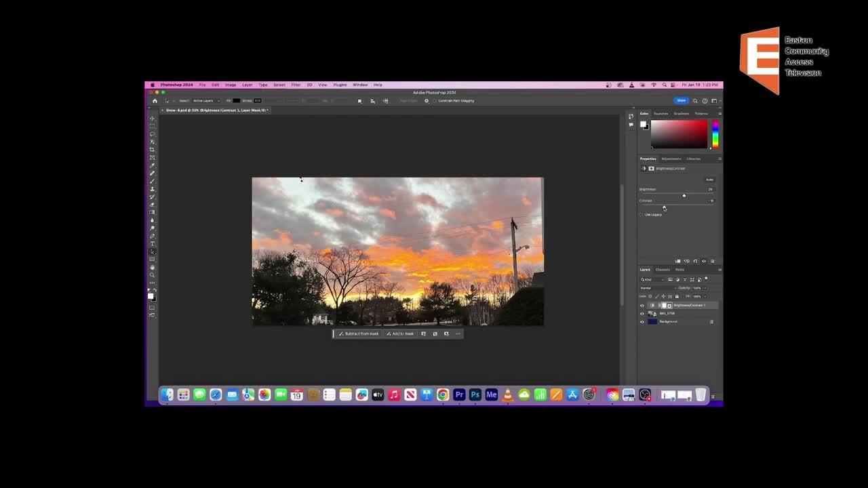
Task: Open Finder from the Dock
Action: point(167,394)
